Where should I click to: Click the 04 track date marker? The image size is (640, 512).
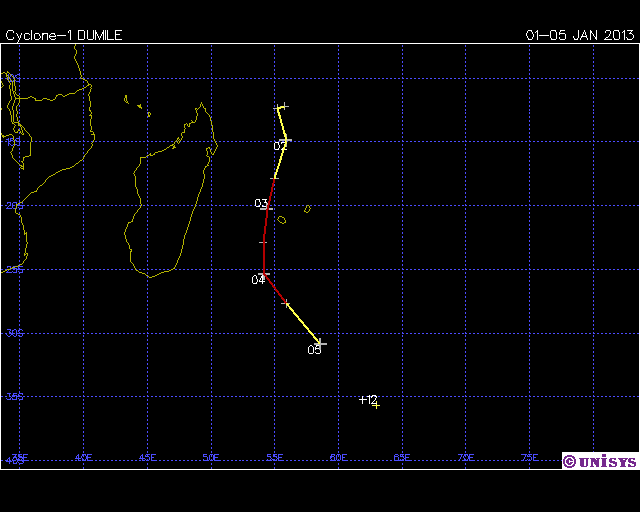(258, 280)
